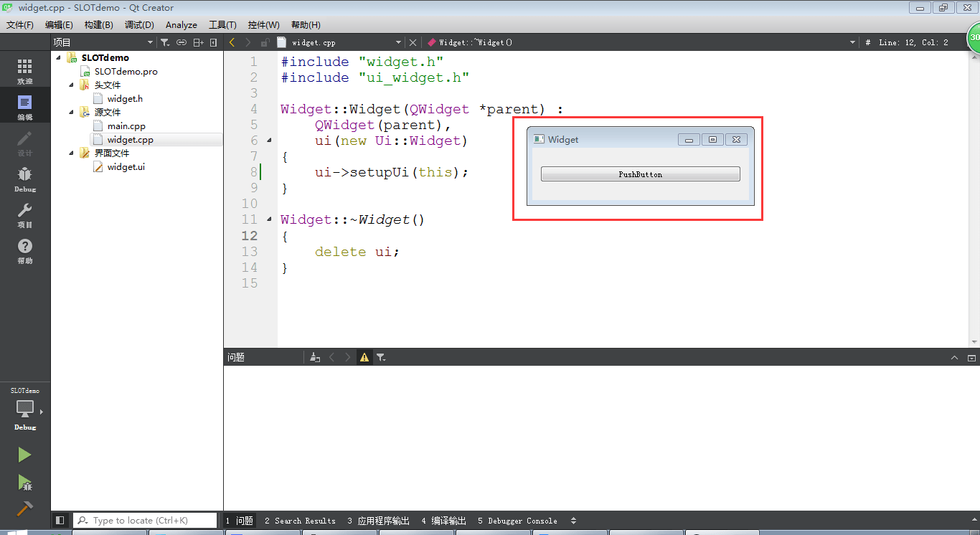This screenshot has width=980, height=535.
Task: Close the project side panel
Action: [x=214, y=42]
